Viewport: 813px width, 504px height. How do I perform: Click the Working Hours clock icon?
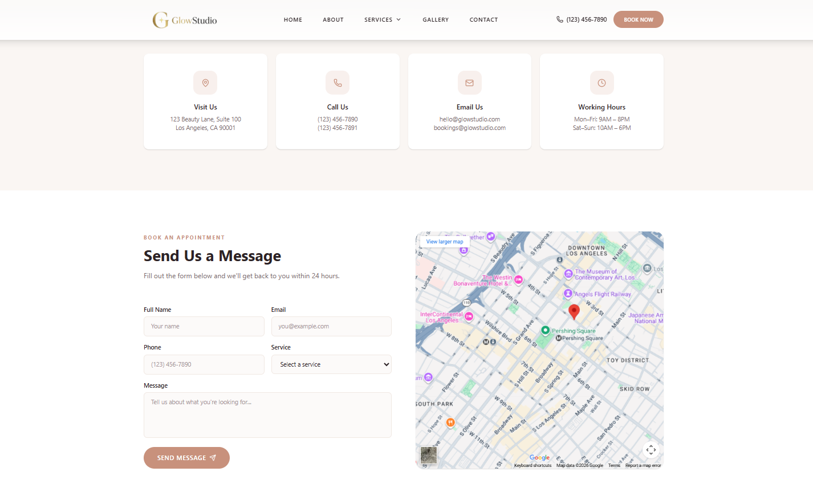602,83
